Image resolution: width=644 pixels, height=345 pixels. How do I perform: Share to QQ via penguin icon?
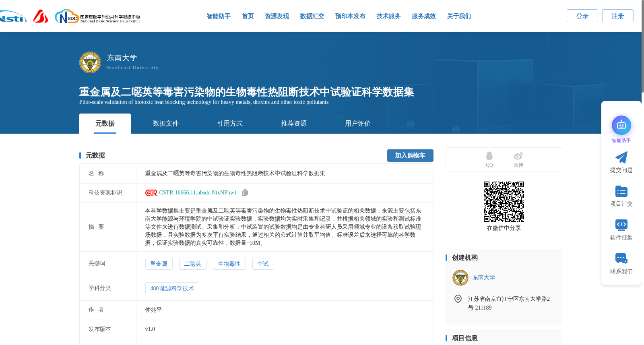tap(489, 156)
